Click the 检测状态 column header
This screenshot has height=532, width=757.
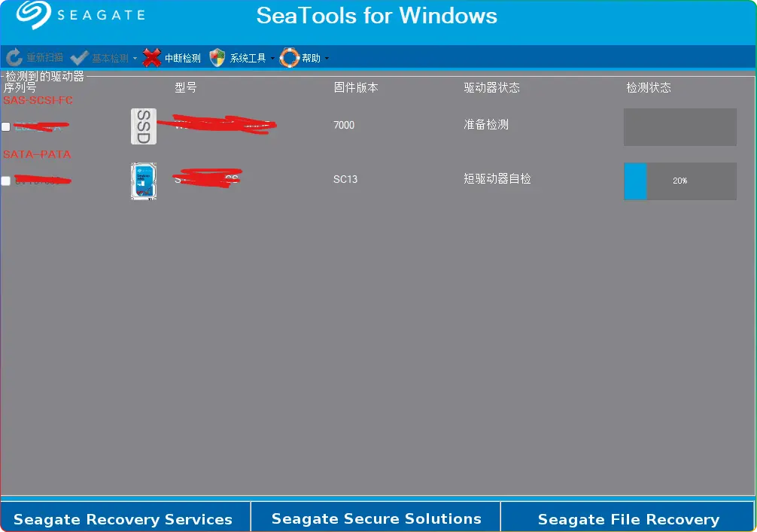649,87
